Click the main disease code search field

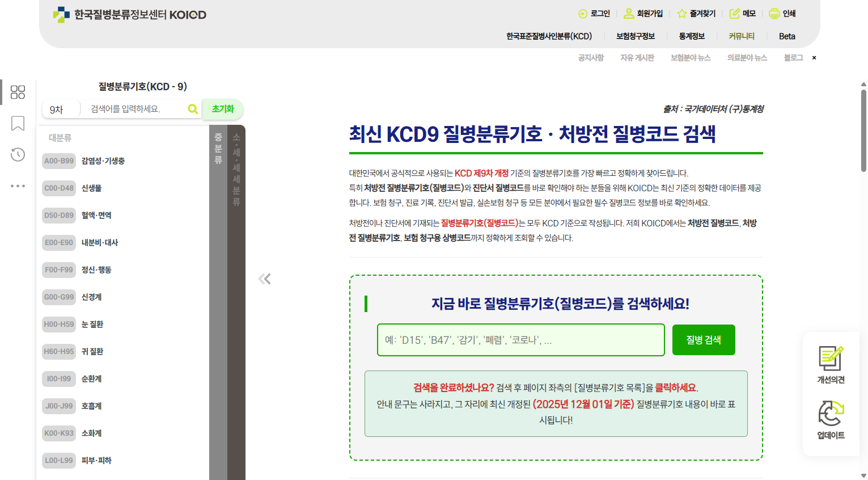click(x=520, y=340)
